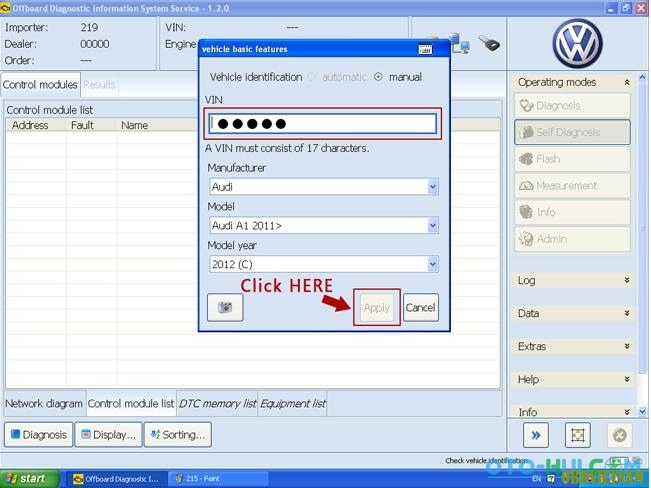Select the Control module list tab

click(x=131, y=403)
